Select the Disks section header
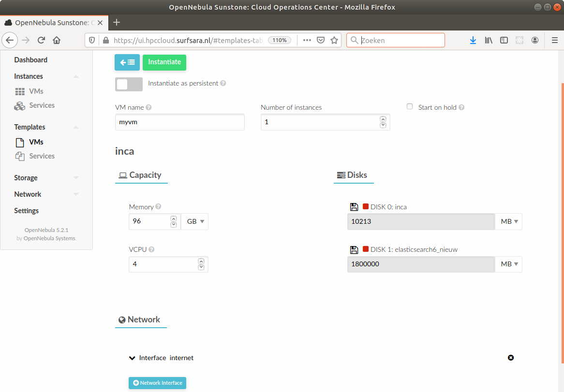This screenshot has height=392, width=564. pos(354,175)
